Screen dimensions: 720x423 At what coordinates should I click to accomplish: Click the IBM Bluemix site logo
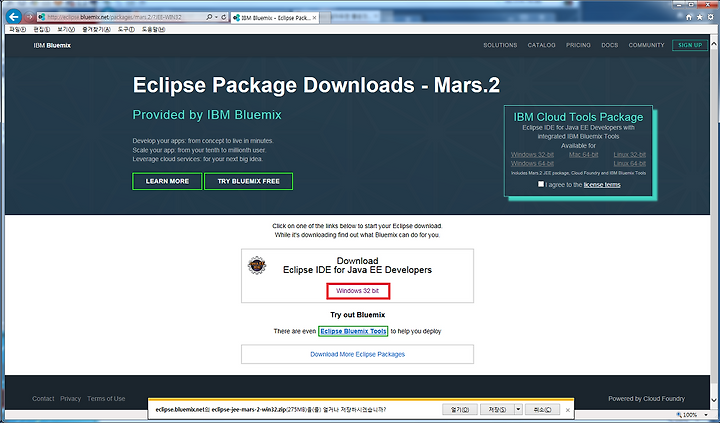[52, 45]
